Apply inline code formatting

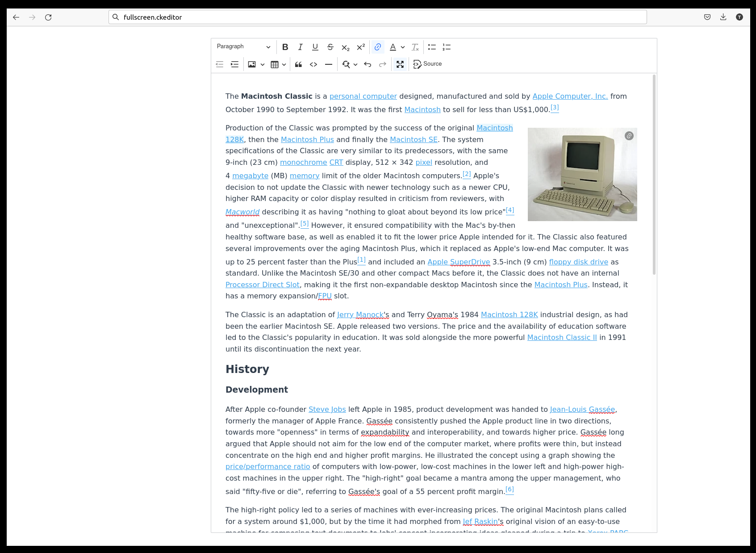click(x=313, y=64)
